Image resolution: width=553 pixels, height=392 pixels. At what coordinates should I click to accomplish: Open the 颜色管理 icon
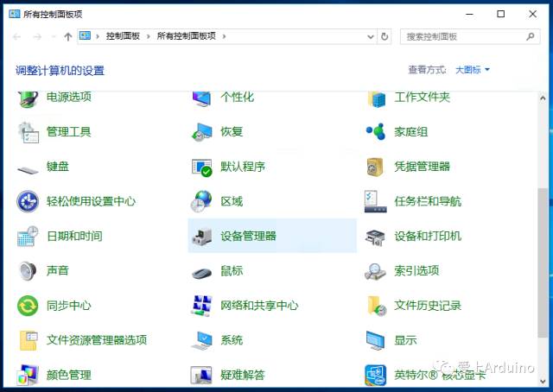point(28,375)
